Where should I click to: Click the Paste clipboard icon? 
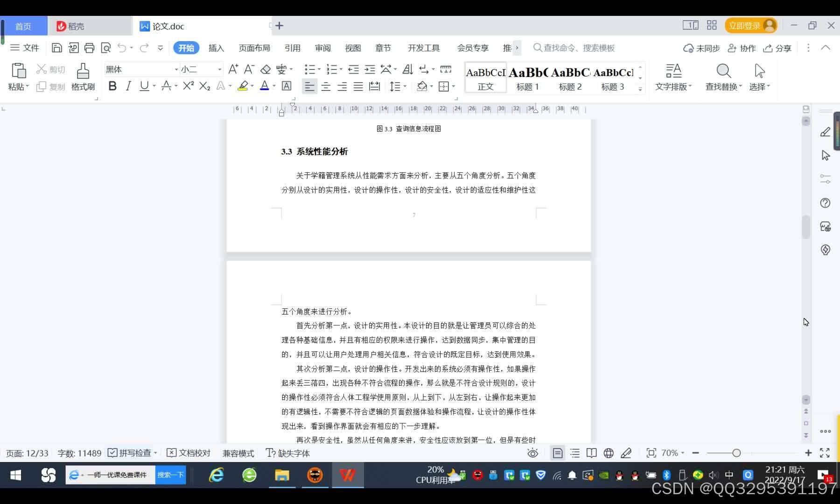pos(18,70)
